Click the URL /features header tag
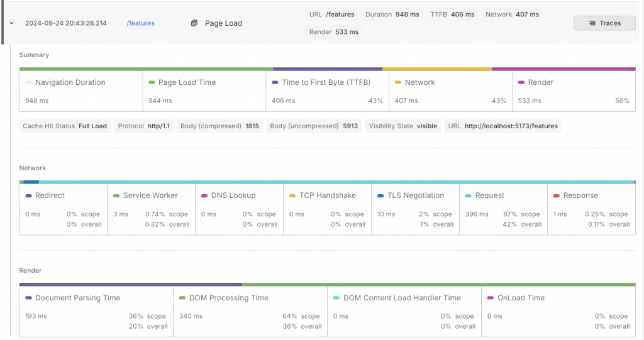The width and height of the screenshot is (644, 340). 332,14
